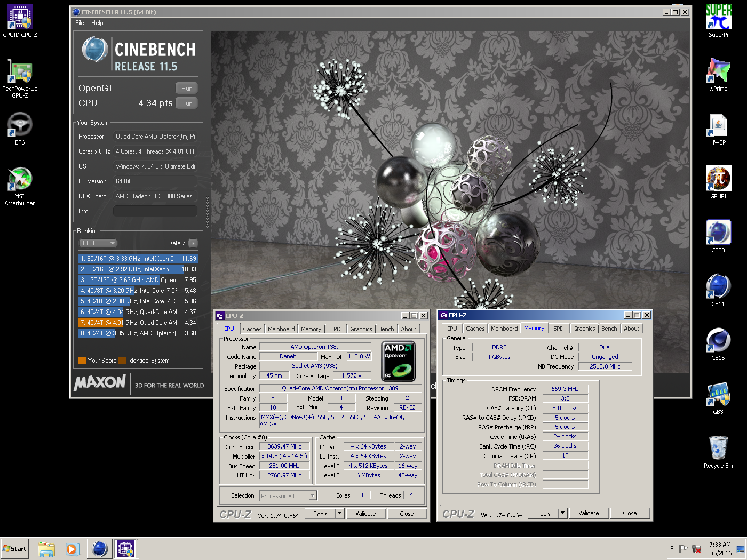Open the Cinebench File menu
The height and width of the screenshot is (560, 747).
pos(80,23)
